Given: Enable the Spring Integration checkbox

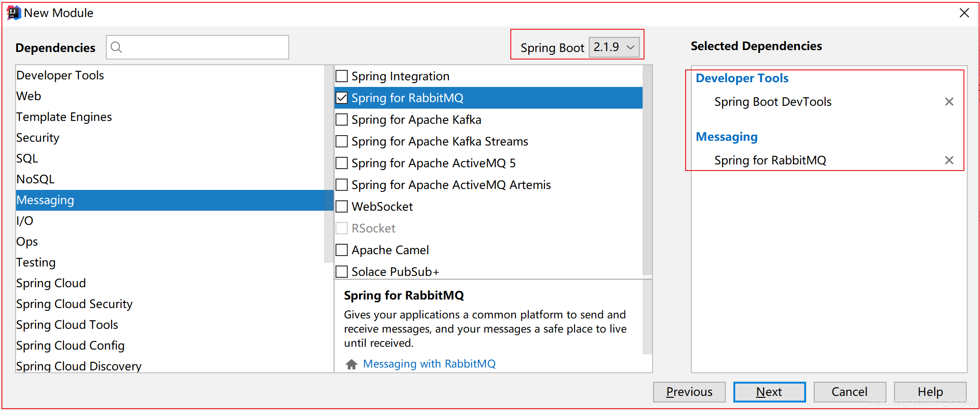Looking at the screenshot, I should tap(342, 76).
